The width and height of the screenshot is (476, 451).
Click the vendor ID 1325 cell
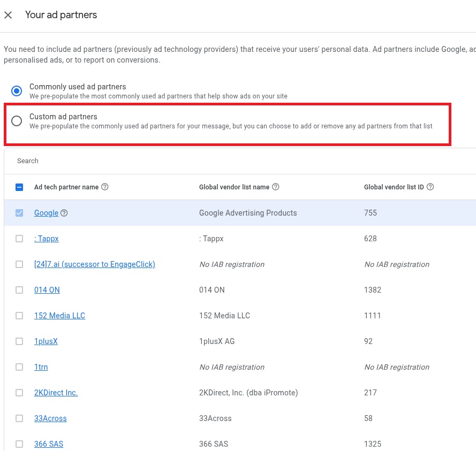(373, 444)
